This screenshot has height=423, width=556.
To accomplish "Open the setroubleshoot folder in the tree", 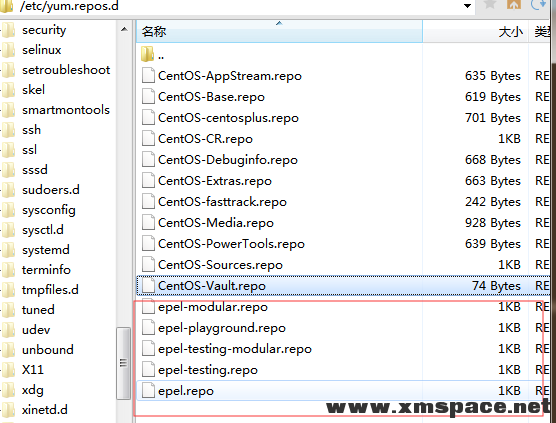I will pos(66,70).
